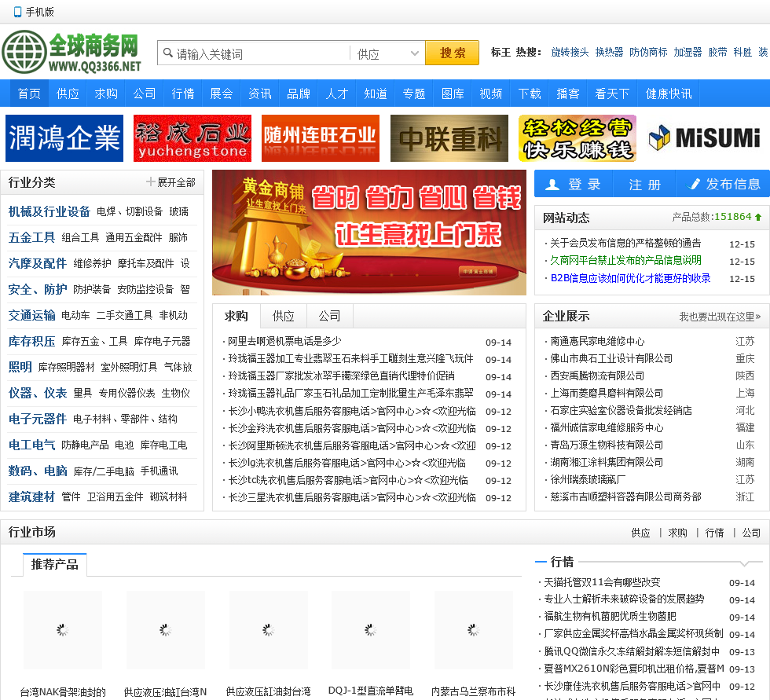This screenshot has height=700, width=770.
Task: Click 行情 filter in 行业市场 header
Action: pos(714,533)
